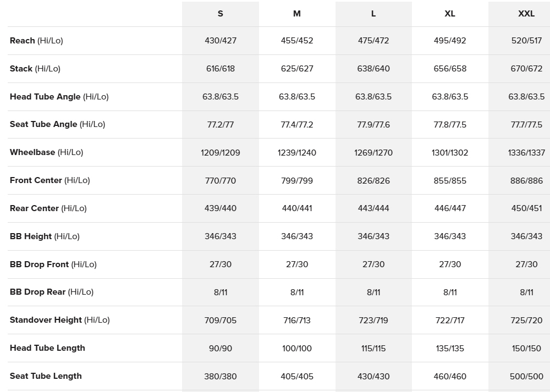Click the XL size column header
The image size is (550, 392).
pos(450,14)
